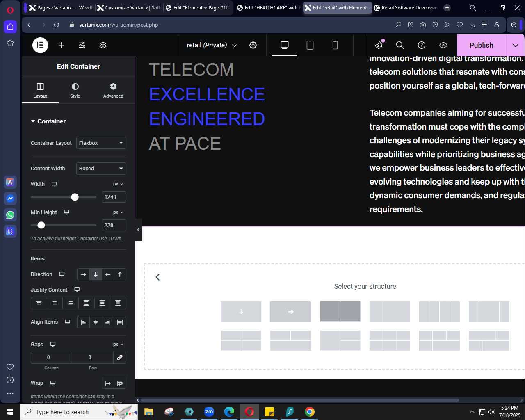The height and width of the screenshot is (420, 525).
Task: Click the Add Element plus icon
Action: pos(62,45)
